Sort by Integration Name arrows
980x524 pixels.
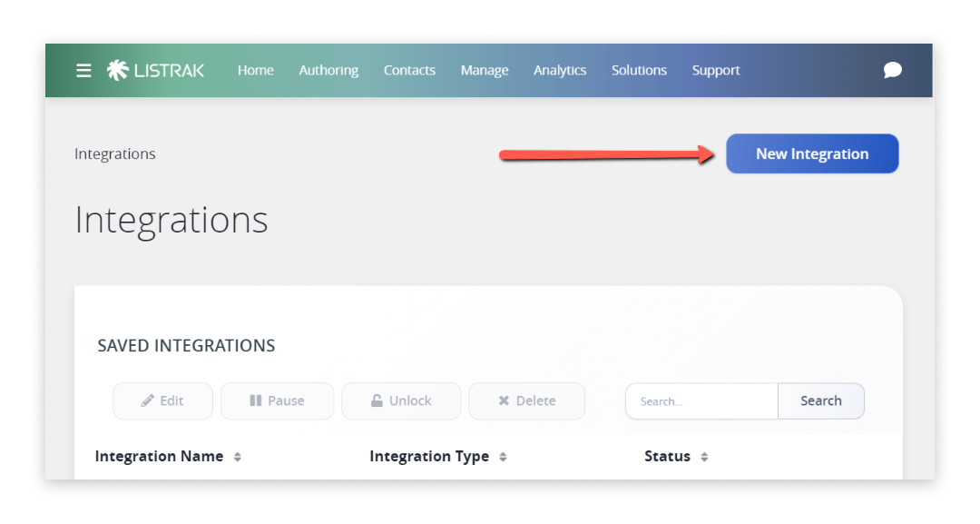(238, 457)
